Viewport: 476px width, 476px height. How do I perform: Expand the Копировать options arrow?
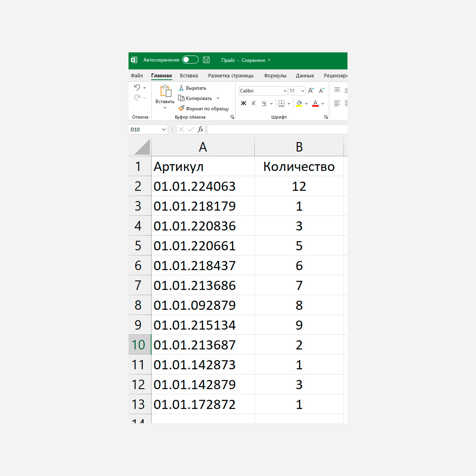(x=218, y=98)
